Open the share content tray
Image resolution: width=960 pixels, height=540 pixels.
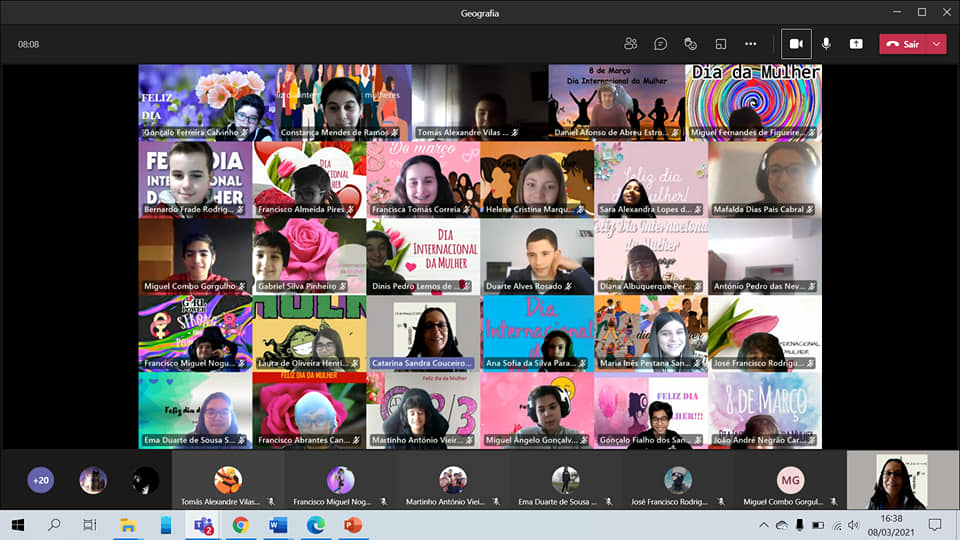856,44
